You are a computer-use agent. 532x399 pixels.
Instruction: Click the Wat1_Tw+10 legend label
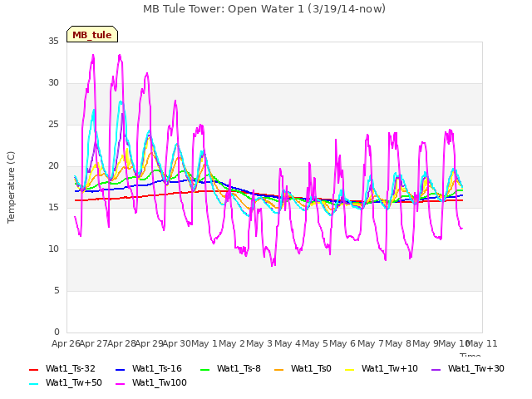point(390,368)
